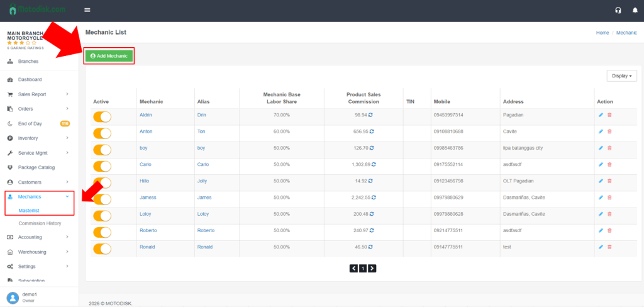Click the Add Mechanic button
Viewport: 644px width, 307px height.
click(109, 56)
